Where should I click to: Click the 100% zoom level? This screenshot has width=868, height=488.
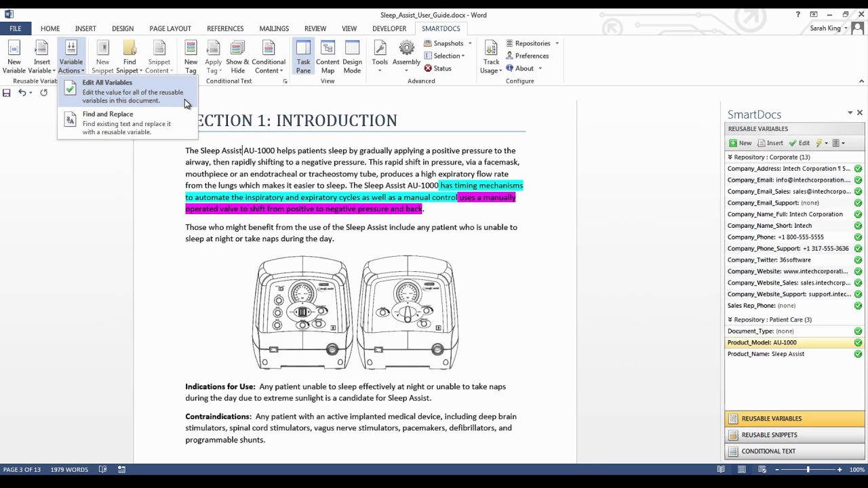(x=857, y=469)
